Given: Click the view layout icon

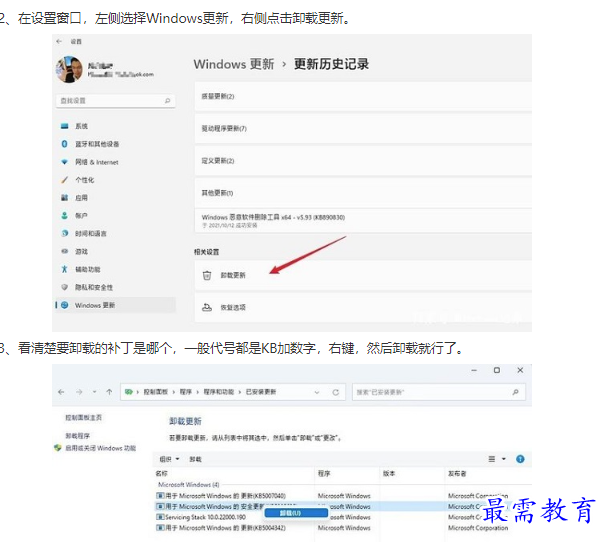Looking at the screenshot, I should 492,459.
